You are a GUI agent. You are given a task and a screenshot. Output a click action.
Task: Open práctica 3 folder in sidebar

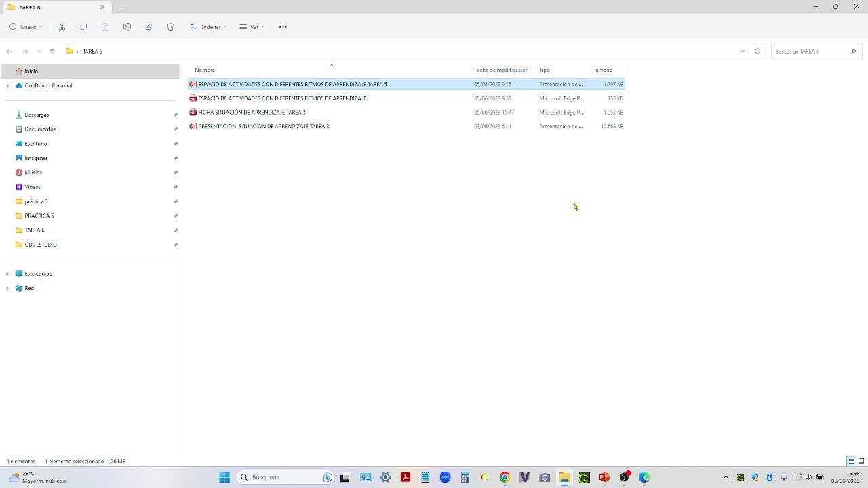pos(36,201)
